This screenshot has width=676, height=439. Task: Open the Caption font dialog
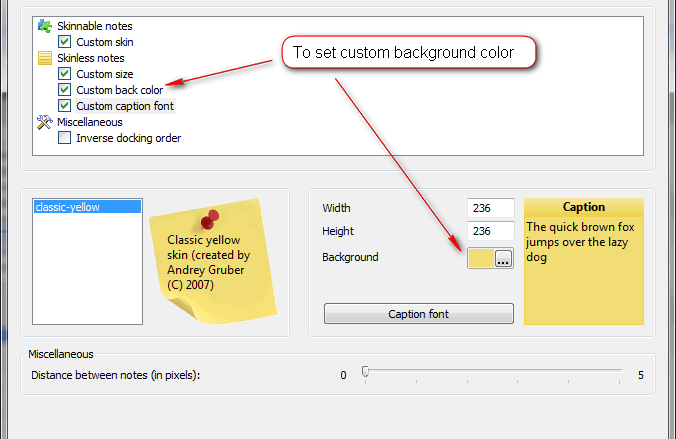(x=419, y=314)
